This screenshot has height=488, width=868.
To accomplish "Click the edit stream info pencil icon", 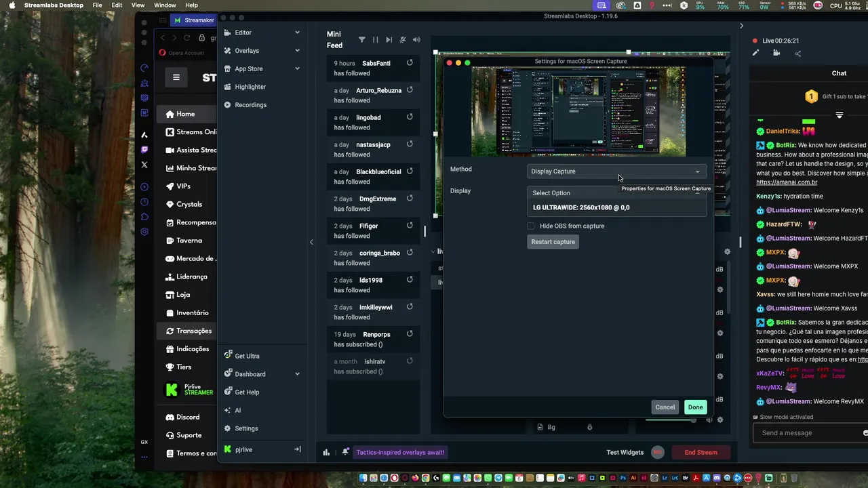I will (755, 54).
